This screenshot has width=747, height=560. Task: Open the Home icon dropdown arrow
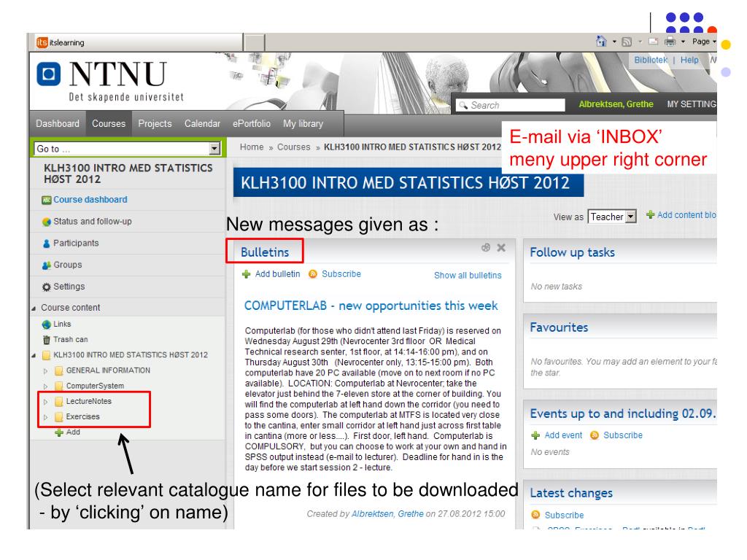coord(614,42)
